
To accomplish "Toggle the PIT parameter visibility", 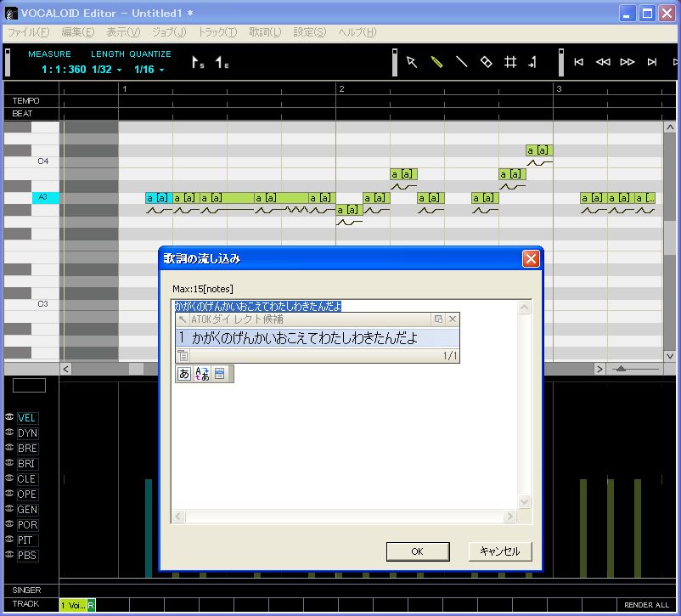I will [9, 539].
